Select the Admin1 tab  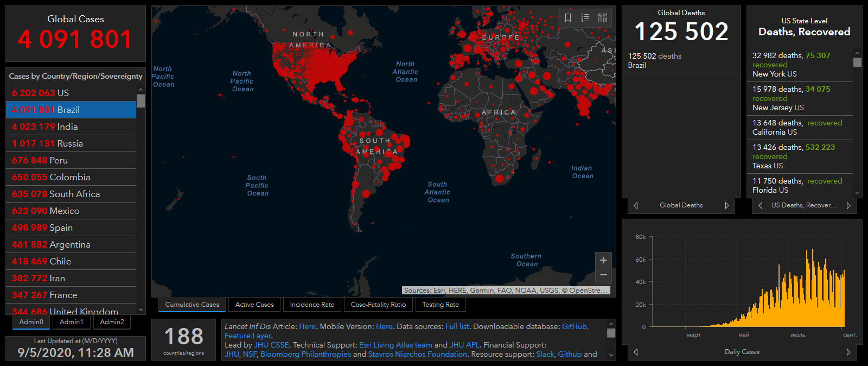click(x=72, y=322)
